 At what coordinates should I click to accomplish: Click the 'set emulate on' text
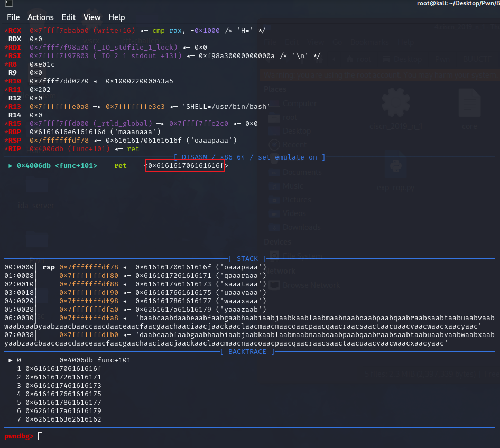[x=288, y=157]
